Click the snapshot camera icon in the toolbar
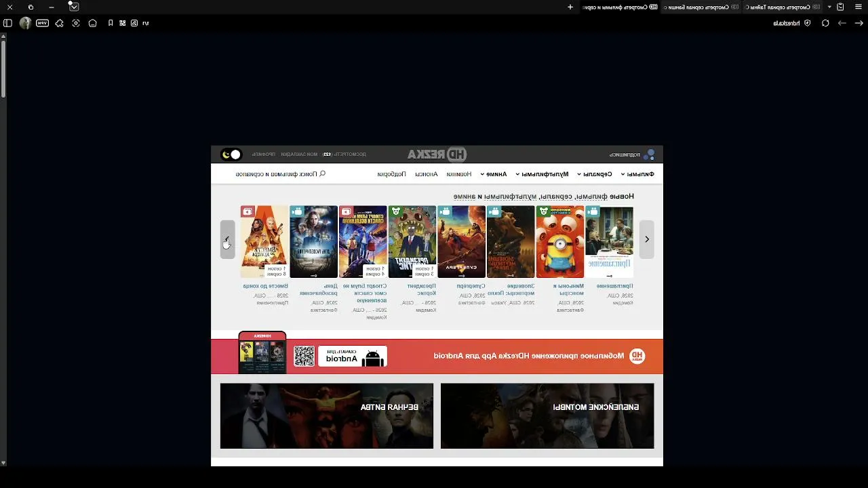 tap(76, 23)
